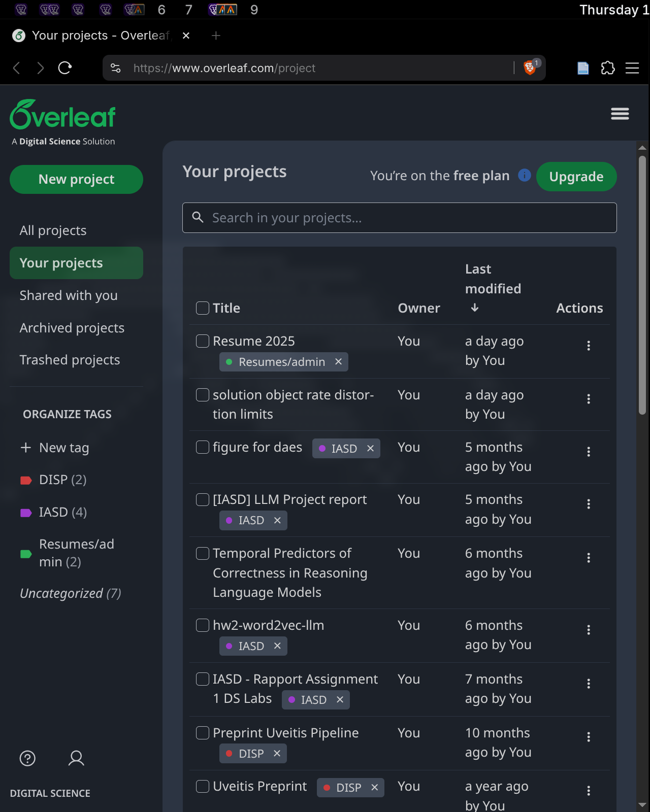This screenshot has height=812, width=650.
Task: Close the Your projects browser tab
Action: click(186, 36)
